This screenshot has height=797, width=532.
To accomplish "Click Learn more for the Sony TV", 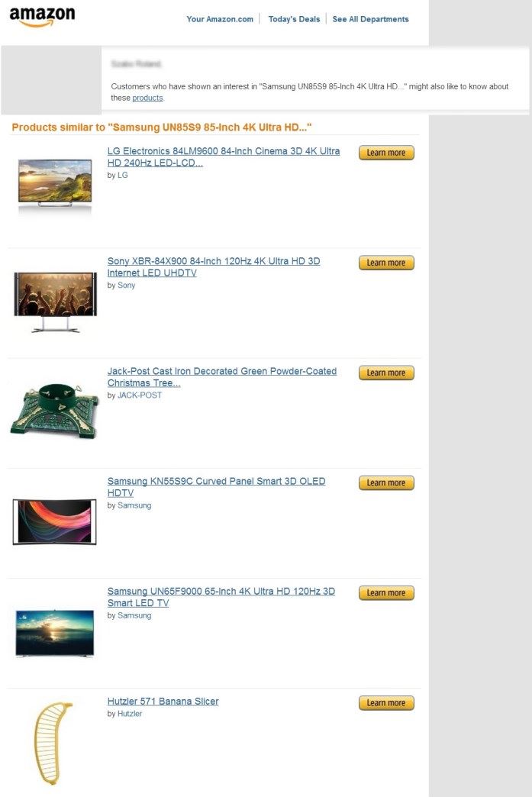I will click(386, 263).
